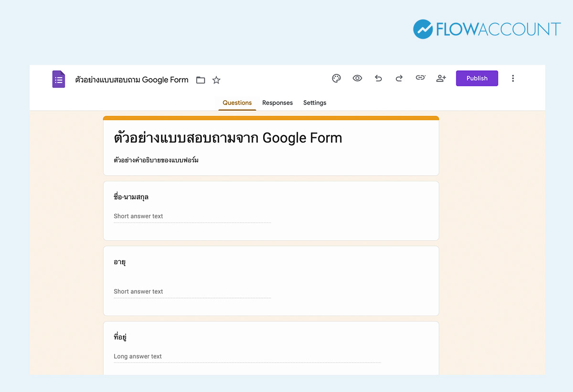Open the theme customization palette

tap(336, 78)
